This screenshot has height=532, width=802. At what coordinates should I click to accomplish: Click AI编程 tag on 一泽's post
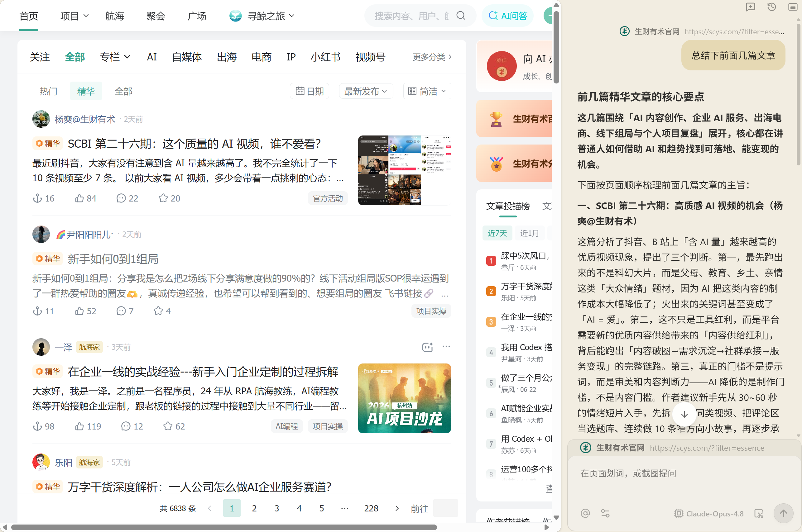tap(286, 426)
